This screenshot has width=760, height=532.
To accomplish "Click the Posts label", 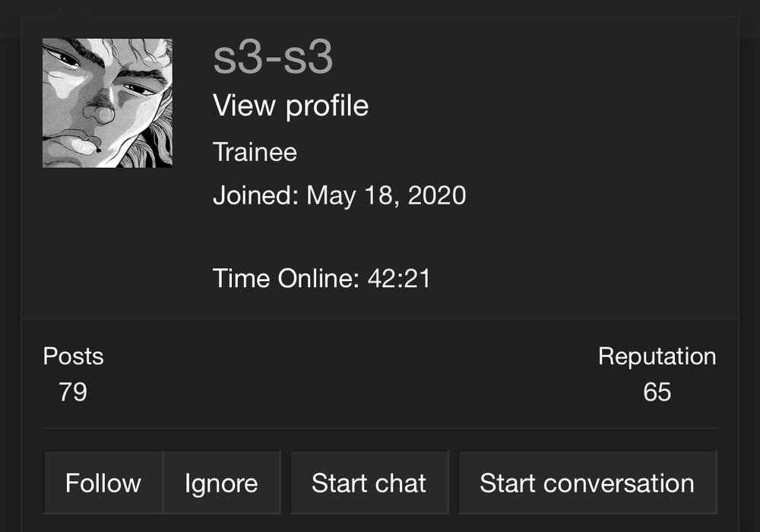I will pos(73,356).
